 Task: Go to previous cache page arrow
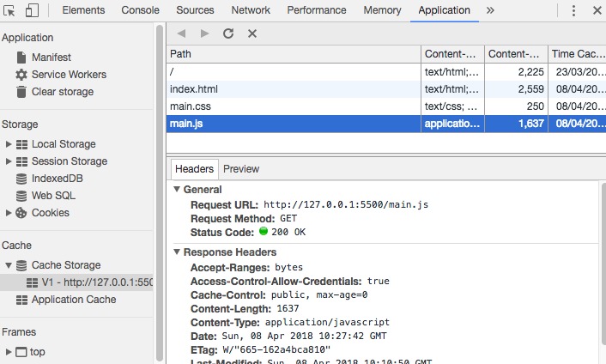tap(181, 33)
